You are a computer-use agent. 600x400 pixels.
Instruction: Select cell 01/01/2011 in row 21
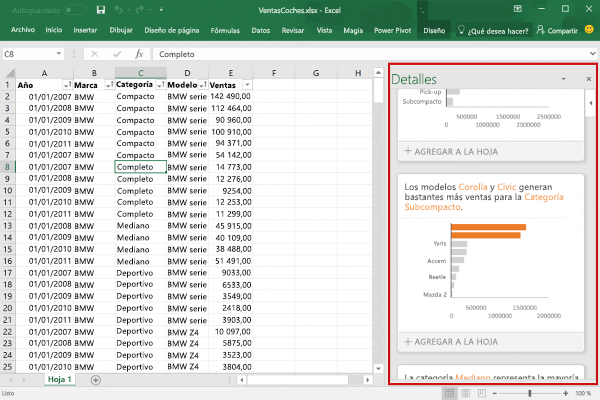[44, 320]
